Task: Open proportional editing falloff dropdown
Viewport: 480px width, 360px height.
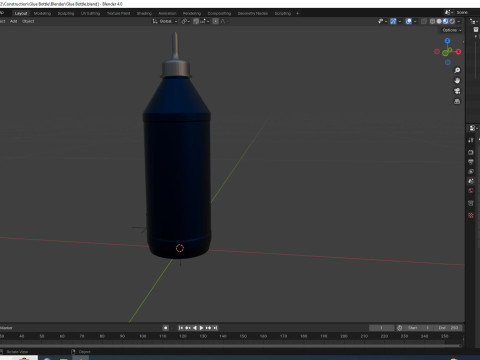Action: pos(224,21)
